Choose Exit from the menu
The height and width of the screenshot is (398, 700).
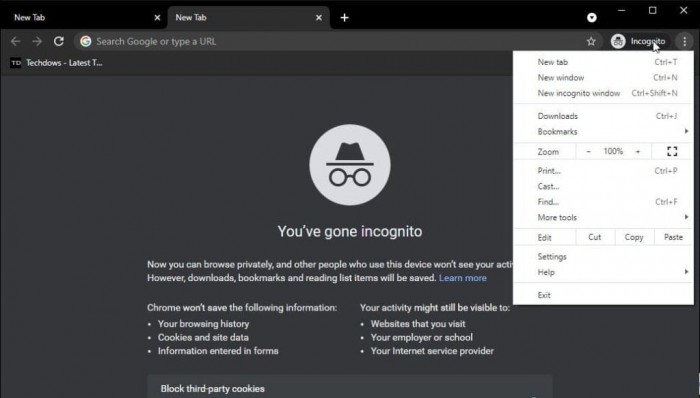point(603,295)
